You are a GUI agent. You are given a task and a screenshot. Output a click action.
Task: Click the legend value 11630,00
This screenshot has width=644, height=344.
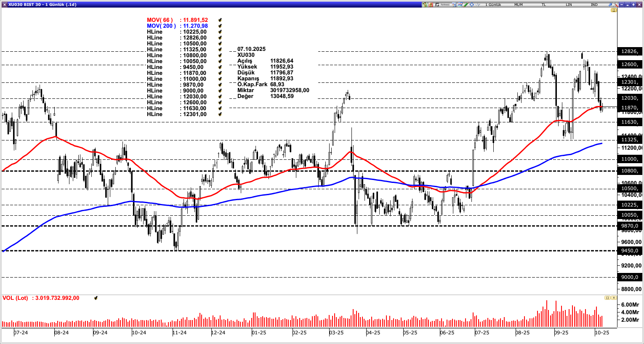(195, 108)
